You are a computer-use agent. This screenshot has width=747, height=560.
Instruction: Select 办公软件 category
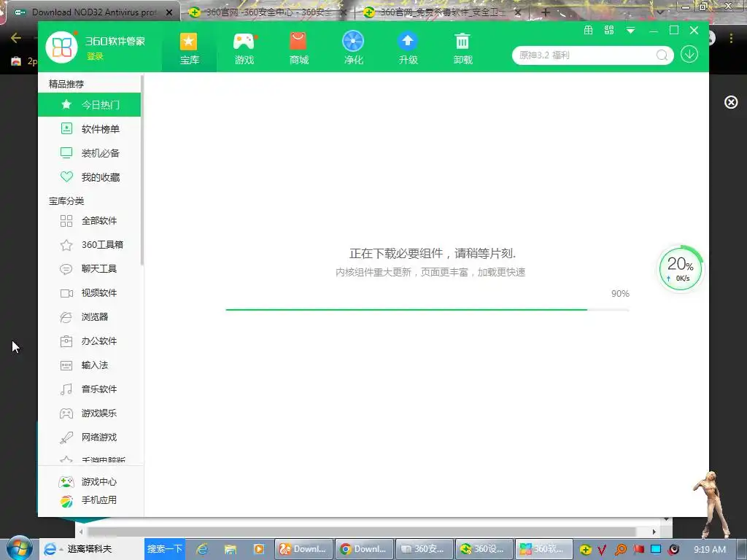pyautogui.click(x=90, y=341)
